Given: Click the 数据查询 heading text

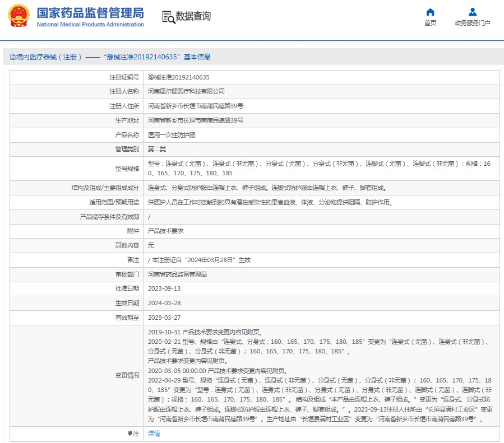Looking at the screenshot, I should [193, 16].
